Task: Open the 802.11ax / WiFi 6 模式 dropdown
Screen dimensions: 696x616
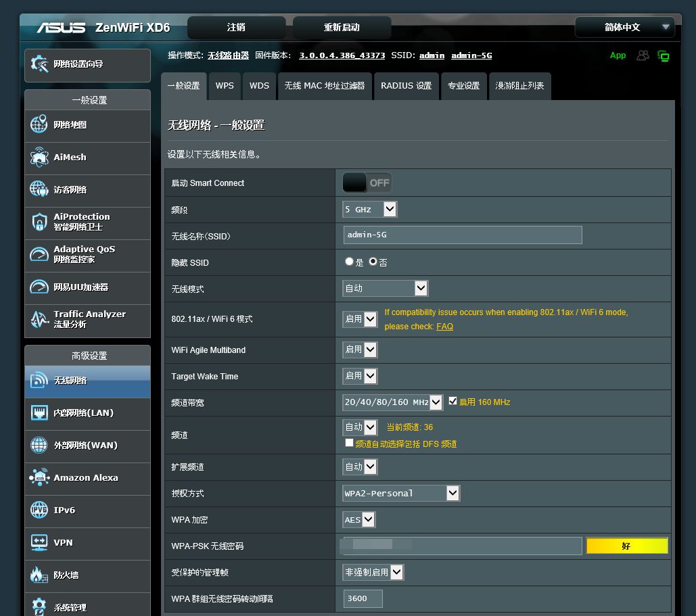Action: pyautogui.click(x=361, y=319)
